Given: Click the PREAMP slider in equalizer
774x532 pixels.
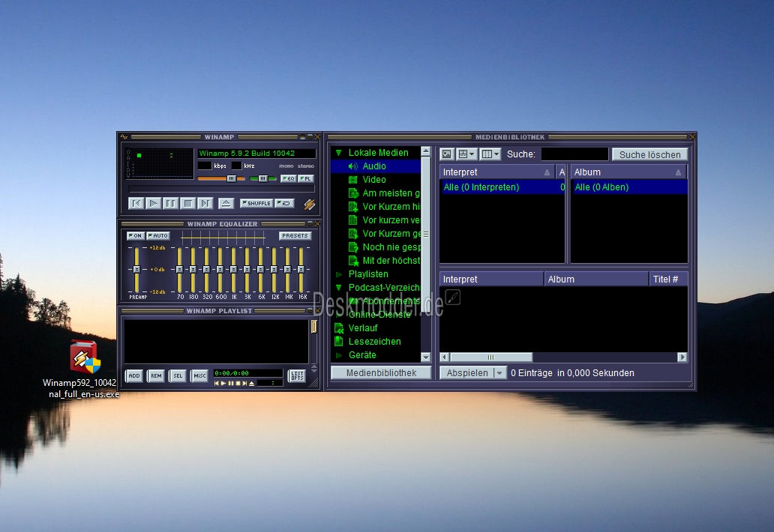Looking at the screenshot, I should (x=136, y=270).
